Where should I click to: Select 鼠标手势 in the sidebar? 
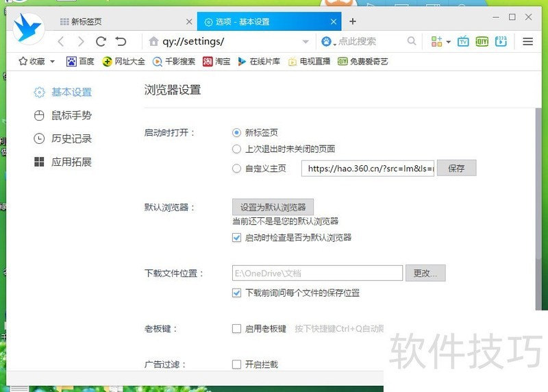tap(63, 115)
